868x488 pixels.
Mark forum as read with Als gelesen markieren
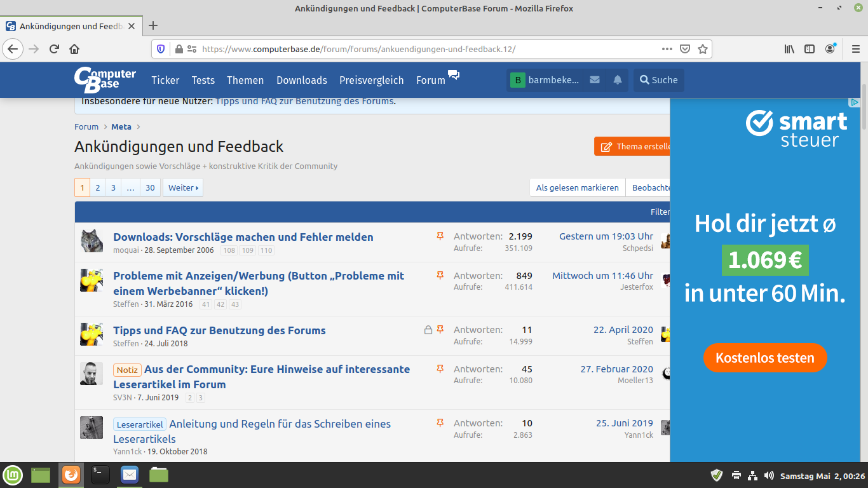578,187
